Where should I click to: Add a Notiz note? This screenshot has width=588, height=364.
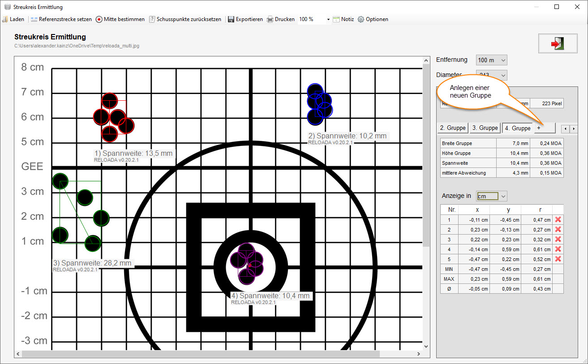pos(343,19)
